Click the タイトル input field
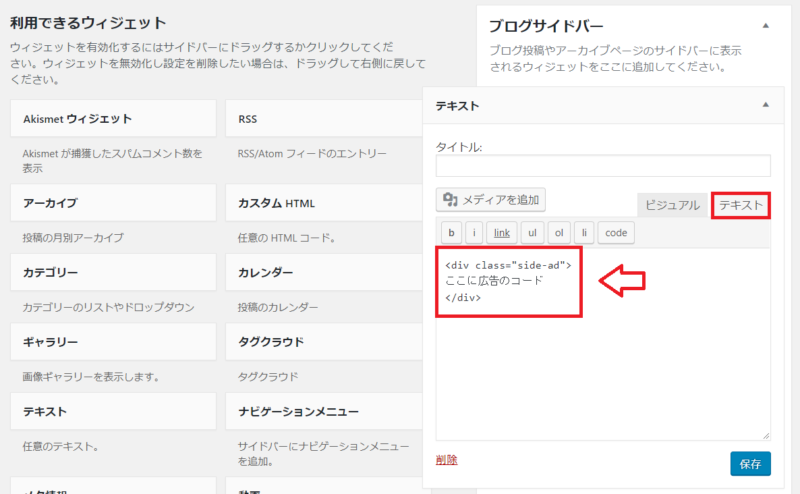This screenshot has height=494, width=800. 603,166
